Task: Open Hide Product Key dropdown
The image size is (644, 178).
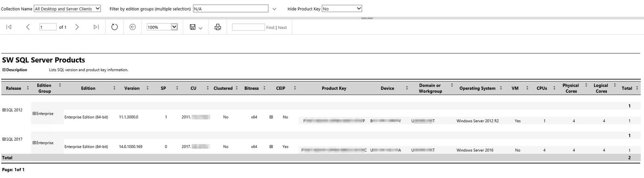Action: point(342,8)
